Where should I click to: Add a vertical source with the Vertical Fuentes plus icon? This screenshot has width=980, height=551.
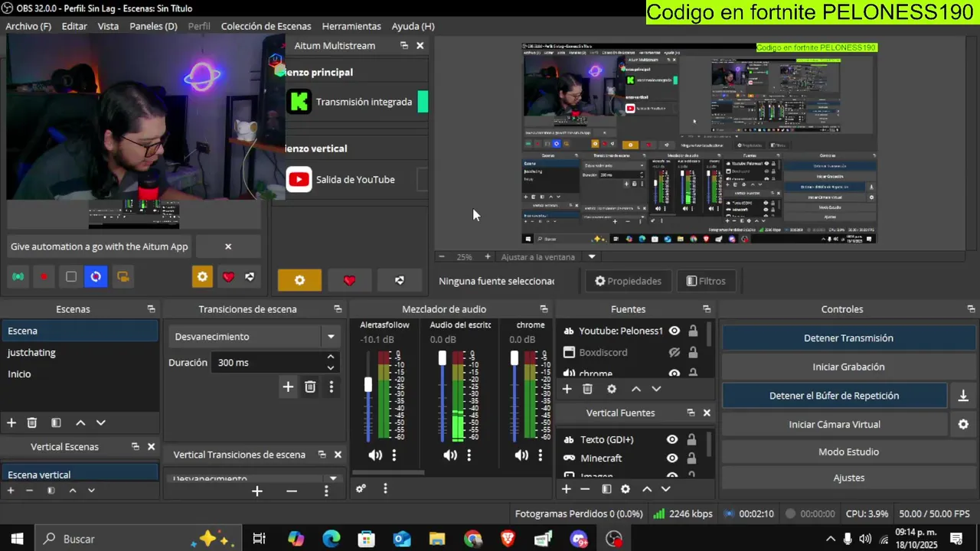[567, 489]
